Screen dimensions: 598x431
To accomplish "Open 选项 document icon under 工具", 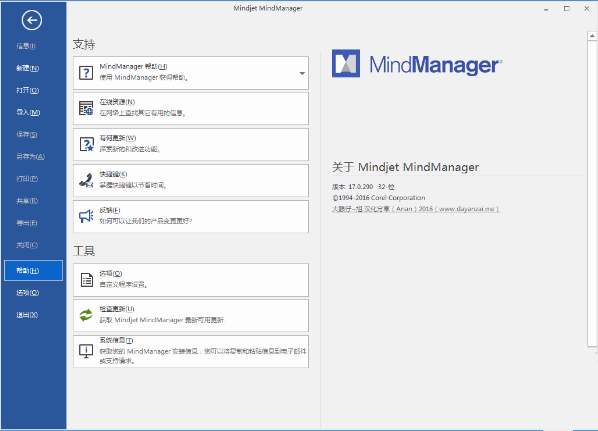I will pos(87,280).
